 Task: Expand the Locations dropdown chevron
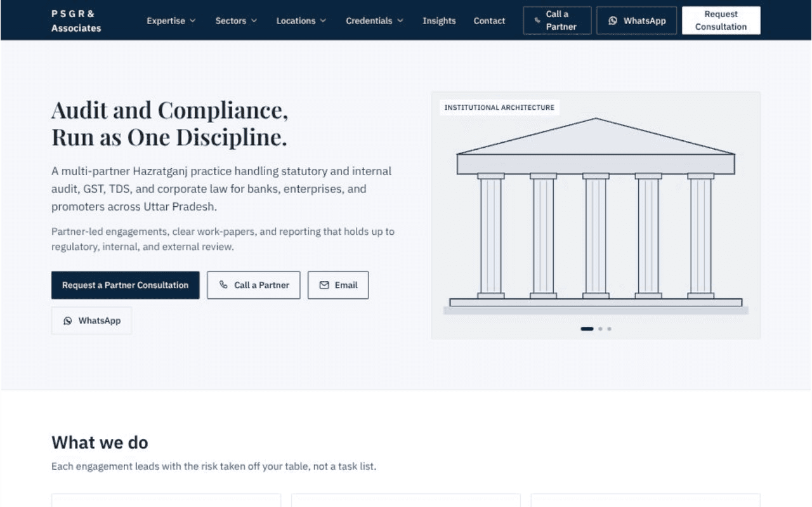[323, 21]
